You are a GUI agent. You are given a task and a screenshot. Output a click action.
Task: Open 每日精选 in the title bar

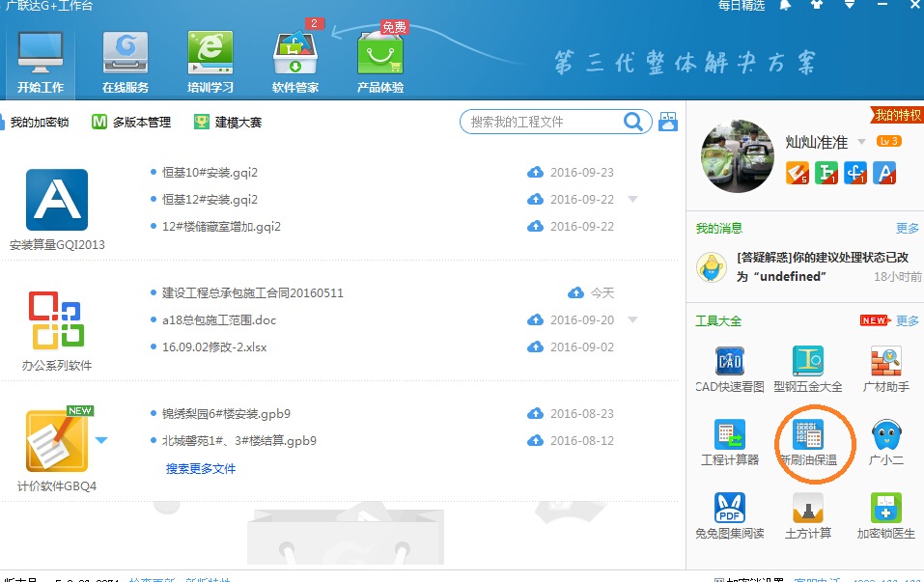(741, 5)
